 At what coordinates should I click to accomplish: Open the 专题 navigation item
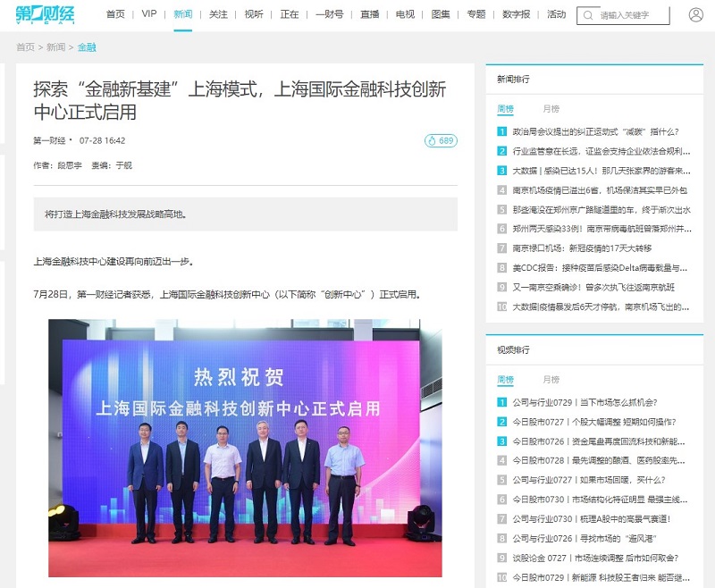tap(476, 14)
